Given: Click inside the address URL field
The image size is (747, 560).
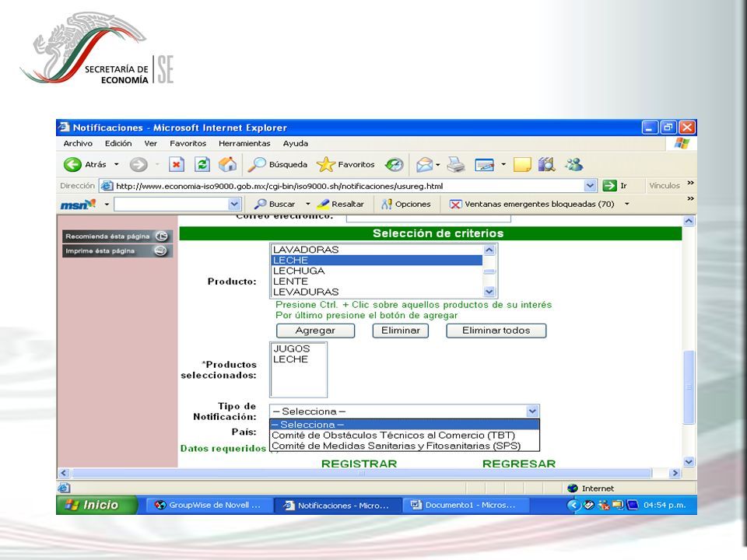Looking at the screenshot, I should [342, 186].
